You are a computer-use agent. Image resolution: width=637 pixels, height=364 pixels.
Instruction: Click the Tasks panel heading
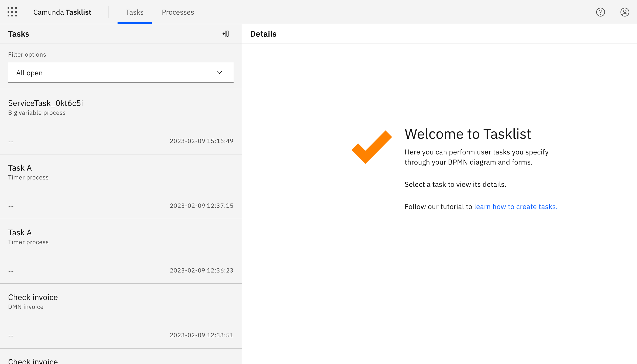coord(18,34)
